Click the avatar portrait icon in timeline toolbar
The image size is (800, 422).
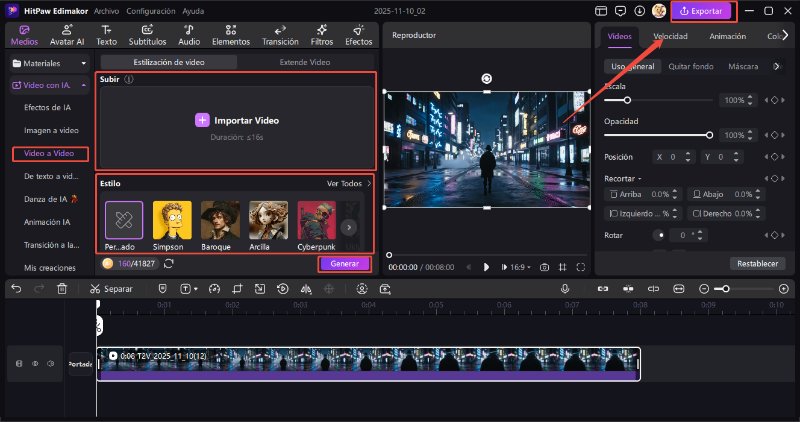[362, 289]
